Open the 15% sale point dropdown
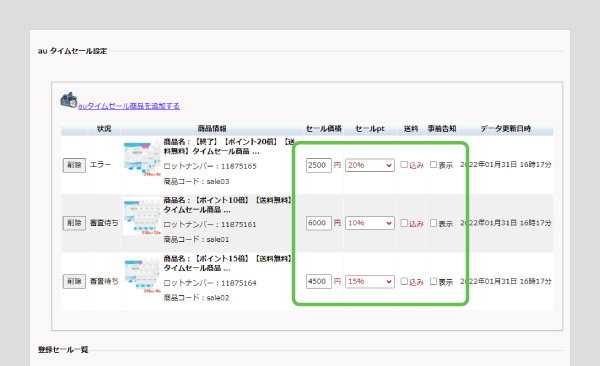 click(x=370, y=282)
